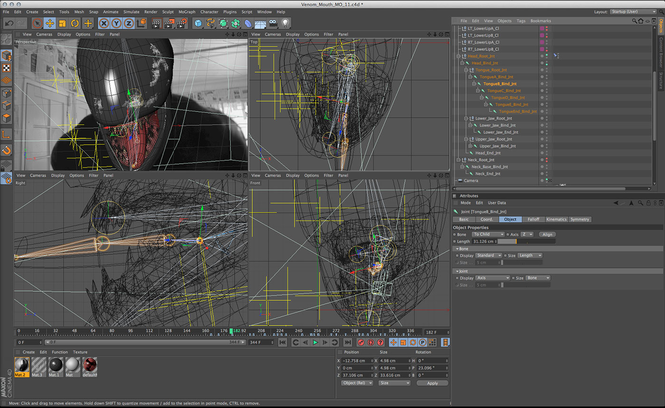Open the Edit Render Settings icon

pyautogui.click(x=182, y=23)
